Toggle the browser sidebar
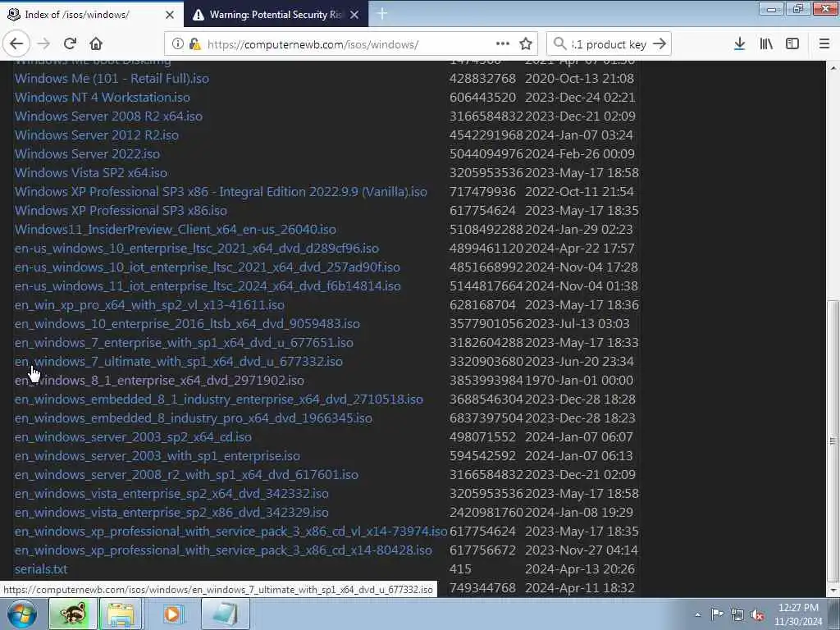840x630 pixels. click(x=792, y=43)
